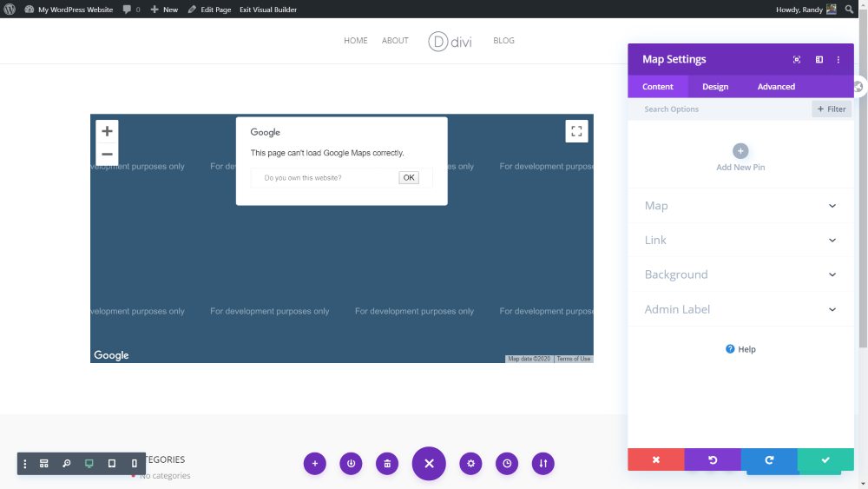Switch to wireframe view
This screenshot has width=868, height=489.
click(43, 464)
